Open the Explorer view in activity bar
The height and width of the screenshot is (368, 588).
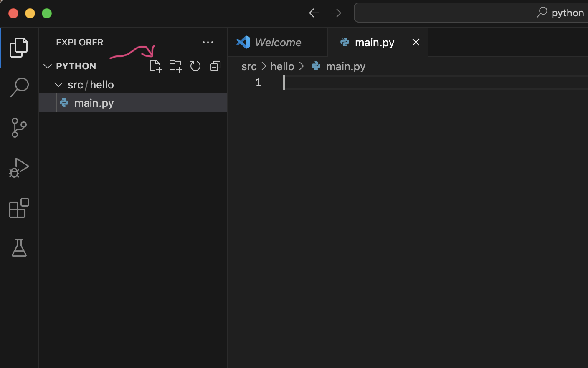click(19, 47)
